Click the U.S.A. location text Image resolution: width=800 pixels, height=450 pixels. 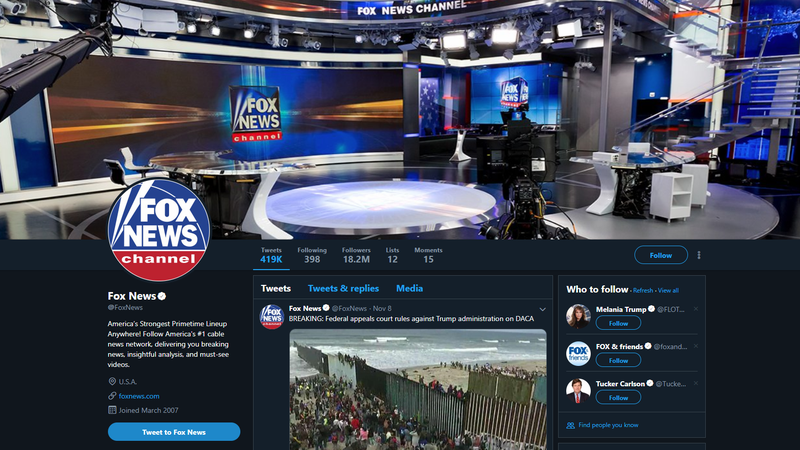128,382
